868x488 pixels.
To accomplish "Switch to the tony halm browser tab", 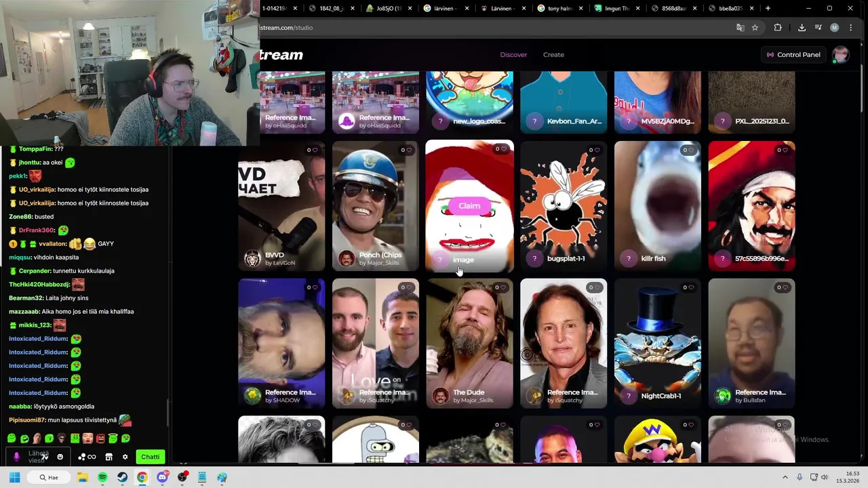I will pyautogui.click(x=560, y=8).
